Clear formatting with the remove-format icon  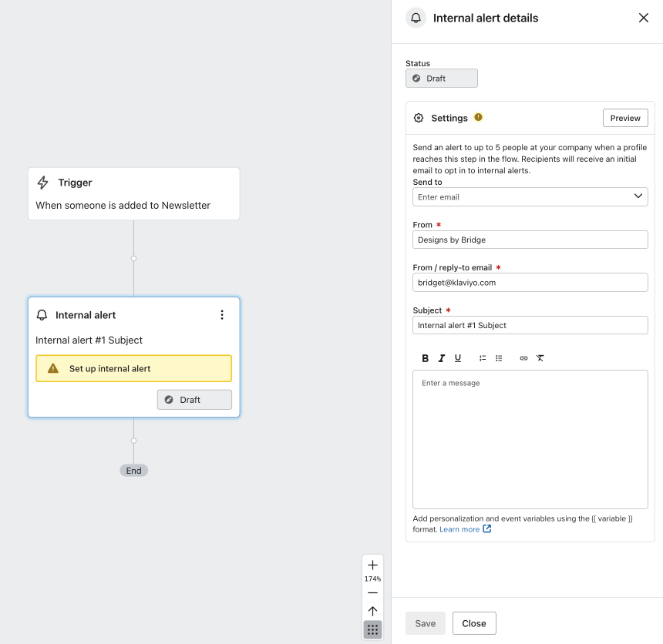click(540, 357)
